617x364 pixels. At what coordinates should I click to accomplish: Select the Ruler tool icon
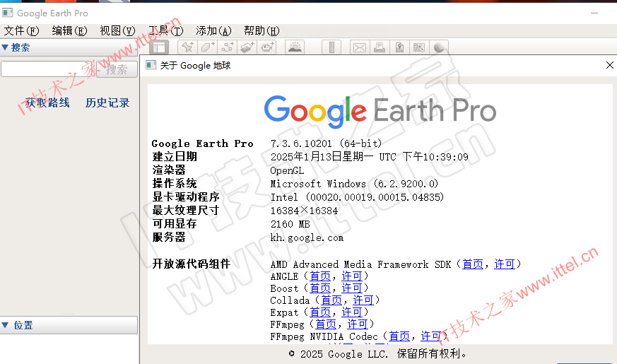pyautogui.click(x=331, y=47)
